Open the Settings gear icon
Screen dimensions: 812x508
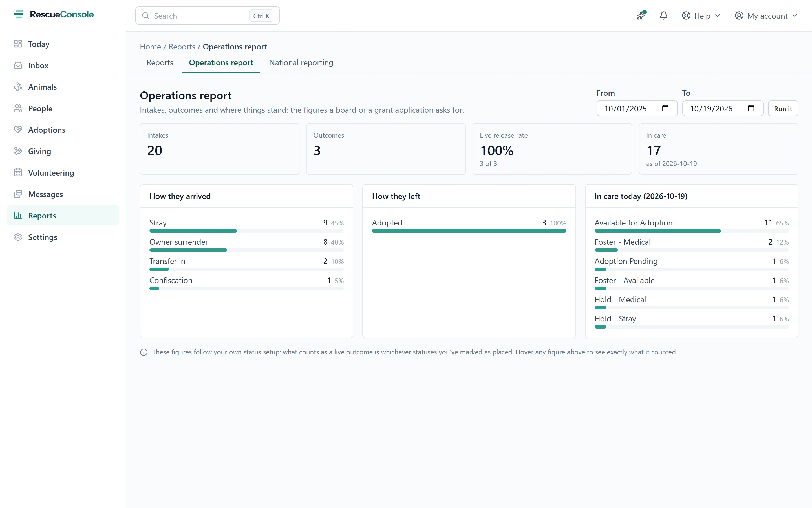point(18,237)
